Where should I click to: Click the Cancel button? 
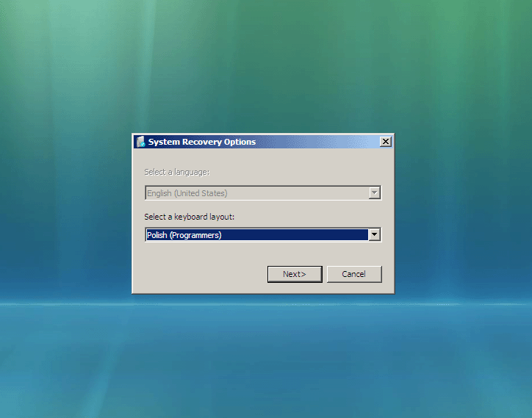(354, 274)
